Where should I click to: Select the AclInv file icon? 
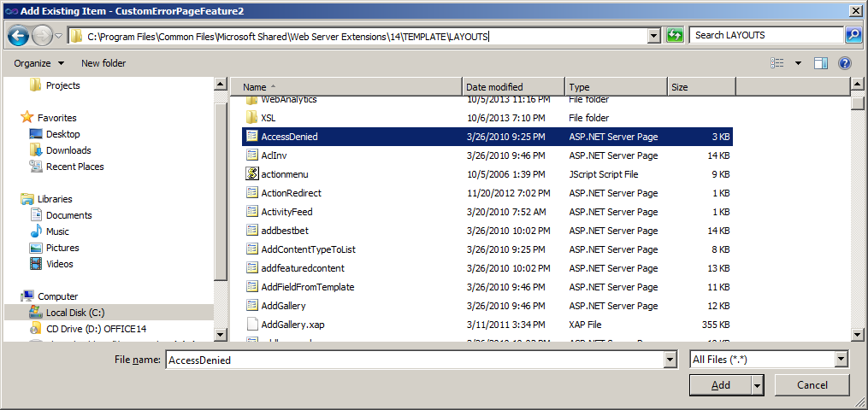(252, 155)
